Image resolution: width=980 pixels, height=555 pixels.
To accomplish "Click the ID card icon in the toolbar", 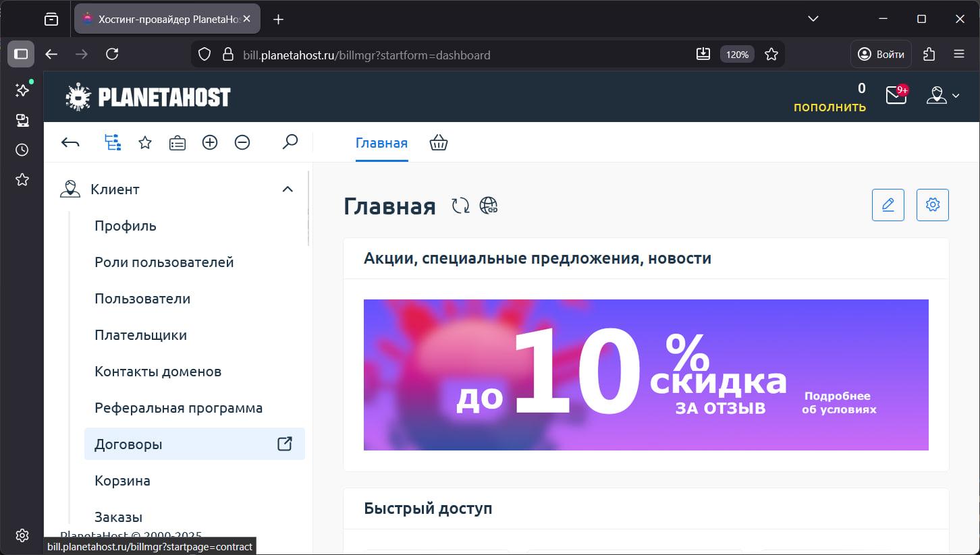I will [x=177, y=142].
